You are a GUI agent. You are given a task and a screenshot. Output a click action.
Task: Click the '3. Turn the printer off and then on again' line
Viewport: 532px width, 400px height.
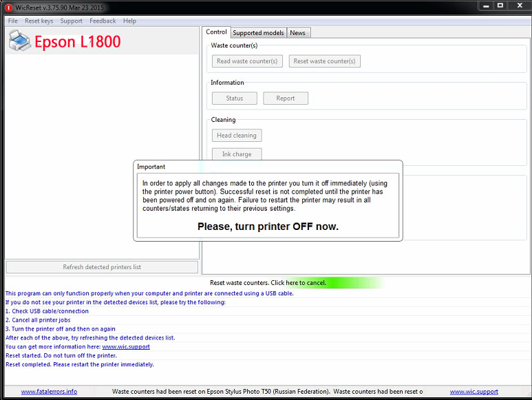coord(61,329)
